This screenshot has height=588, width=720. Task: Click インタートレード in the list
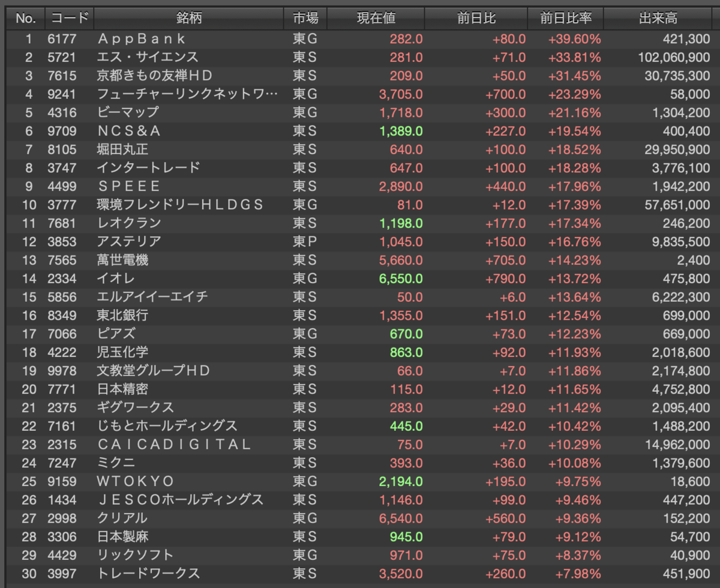[x=148, y=167]
